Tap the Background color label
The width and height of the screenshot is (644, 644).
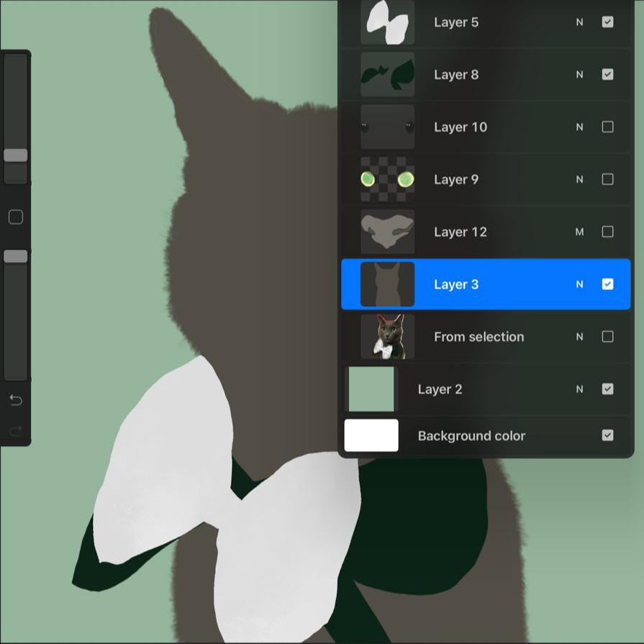(471, 435)
